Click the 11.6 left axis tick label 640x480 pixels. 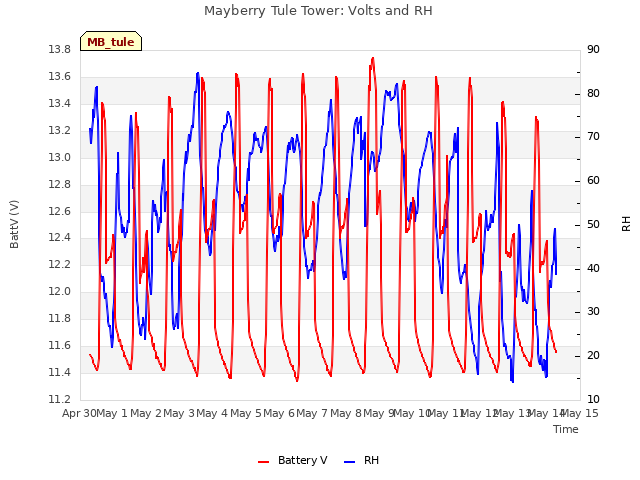coord(60,345)
